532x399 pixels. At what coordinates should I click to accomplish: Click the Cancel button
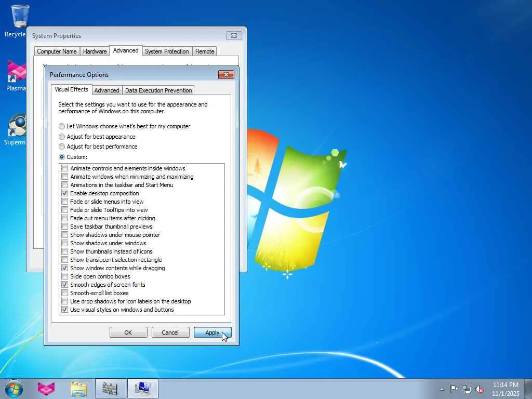[170, 332]
